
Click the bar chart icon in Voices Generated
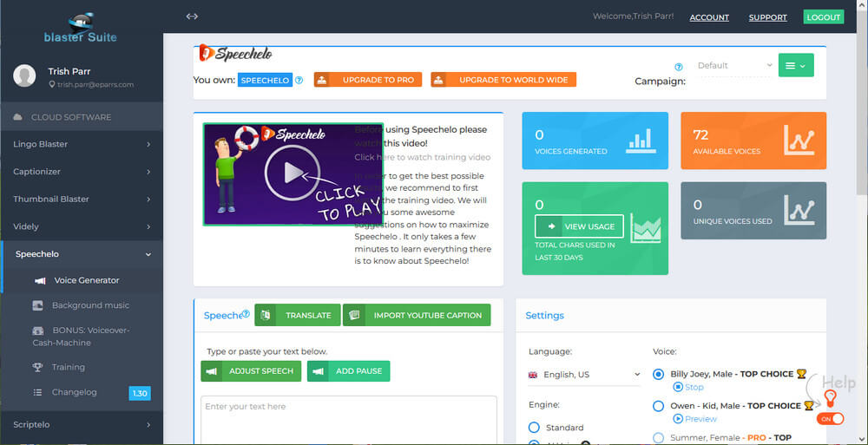pos(641,141)
